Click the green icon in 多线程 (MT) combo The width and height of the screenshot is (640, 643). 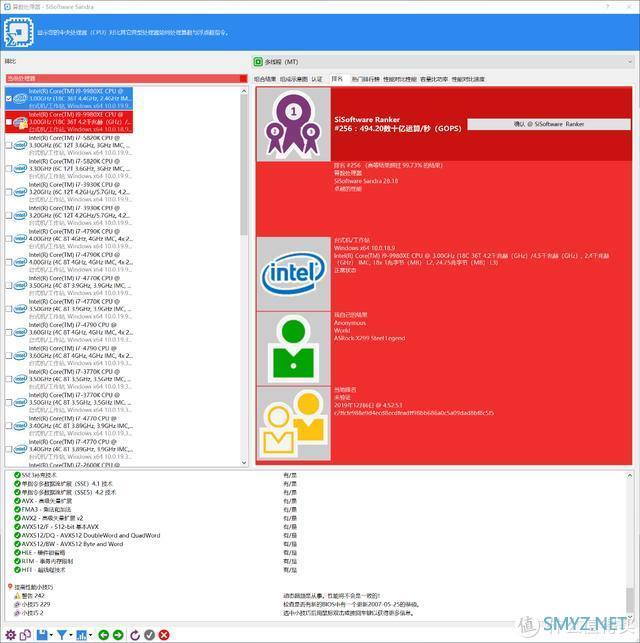[x=258, y=62]
